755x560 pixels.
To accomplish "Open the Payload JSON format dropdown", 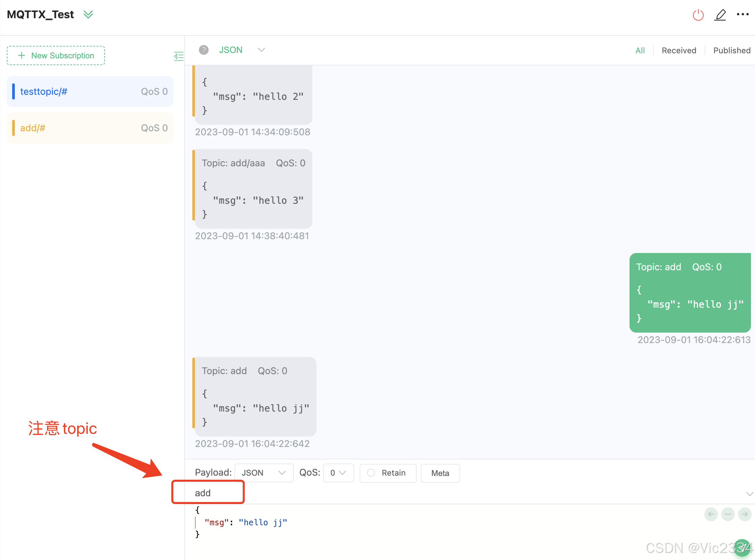I will coord(264,473).
